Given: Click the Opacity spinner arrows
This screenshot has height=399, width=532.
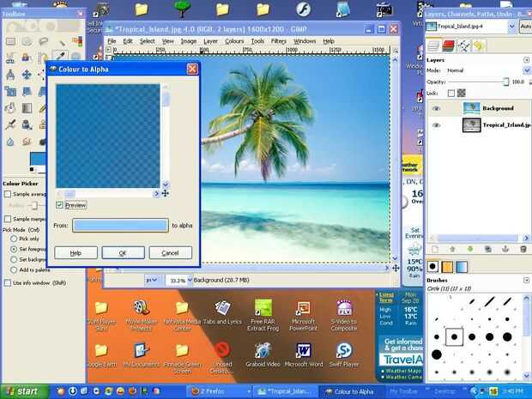Looking at the screenshot, I should 530,82.
